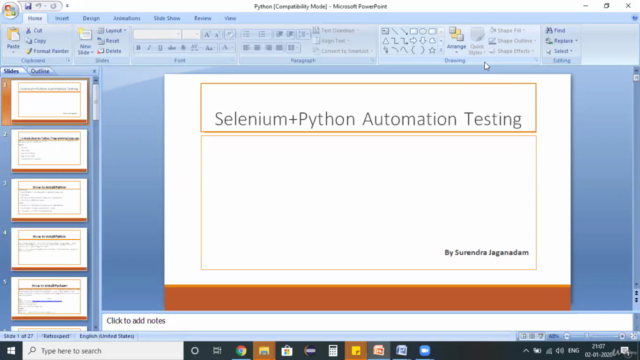Toggle Strikethrough formatting
Image resolution: width=640 pixels, height=360 pixels.
coord(172,48)
